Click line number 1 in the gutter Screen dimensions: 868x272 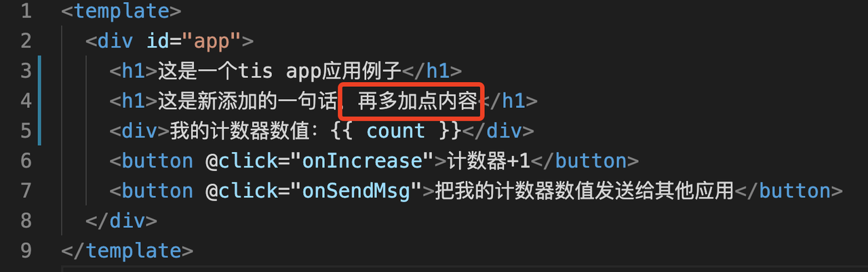[x=26, y=11]
